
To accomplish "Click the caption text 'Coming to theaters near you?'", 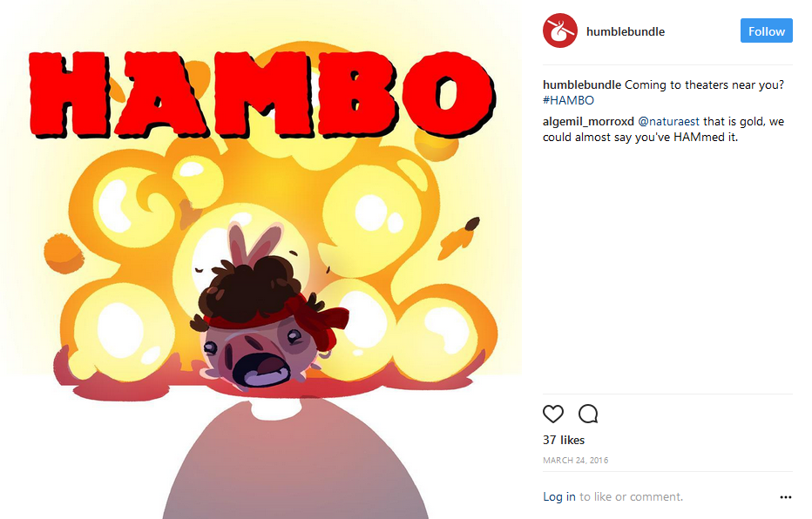I will (x=704, y=84).
